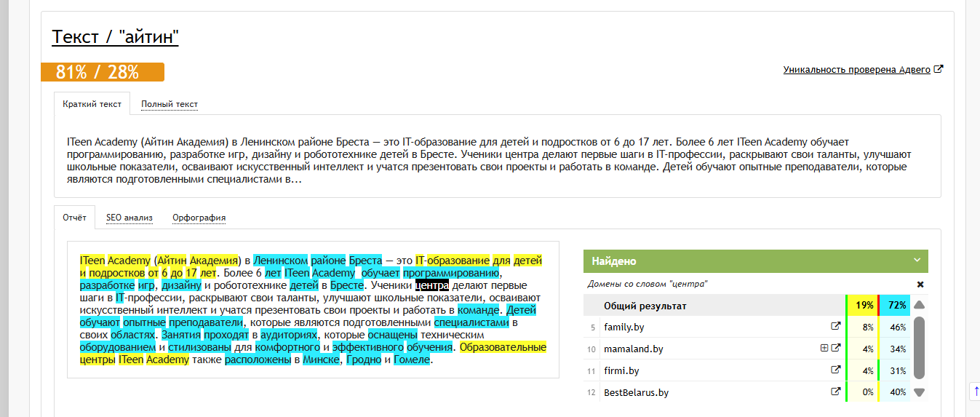
Task: Click the highlighted word 'Гомеле' in report
Action: pos(413,360)
